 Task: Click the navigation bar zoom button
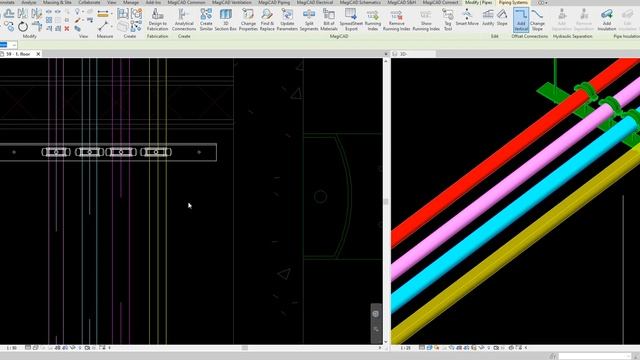[x=376, y=329]
